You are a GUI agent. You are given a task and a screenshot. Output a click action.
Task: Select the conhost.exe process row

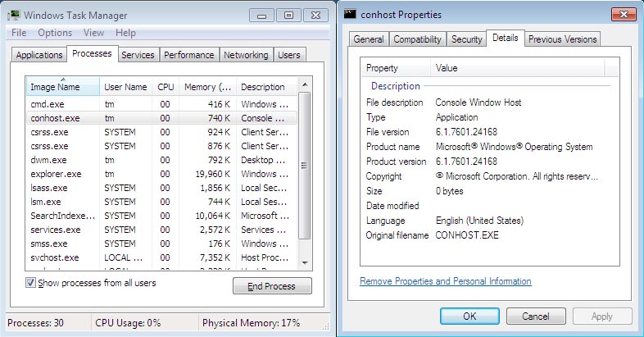[161, 118]
